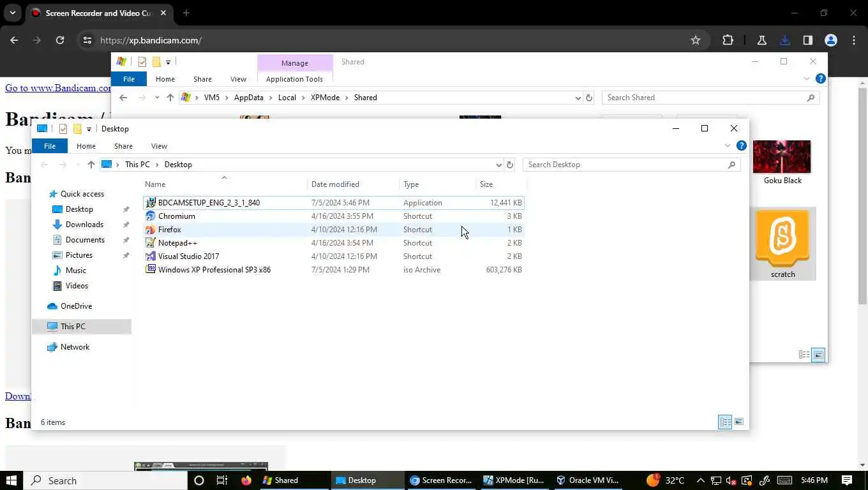Image resolution: width=868 pixels, height=490 pixels.
Task: Click XPMode in Shared window breadcrumb
Action: 325,98
